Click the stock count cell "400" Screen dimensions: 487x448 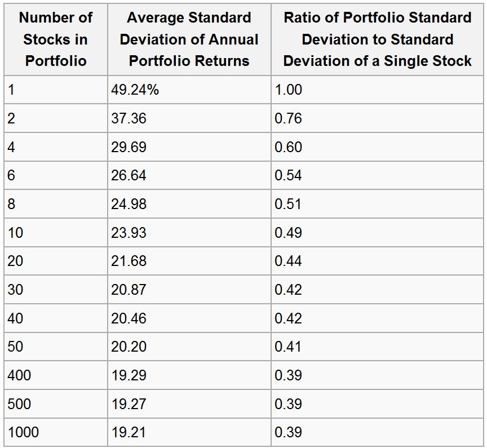20,375
